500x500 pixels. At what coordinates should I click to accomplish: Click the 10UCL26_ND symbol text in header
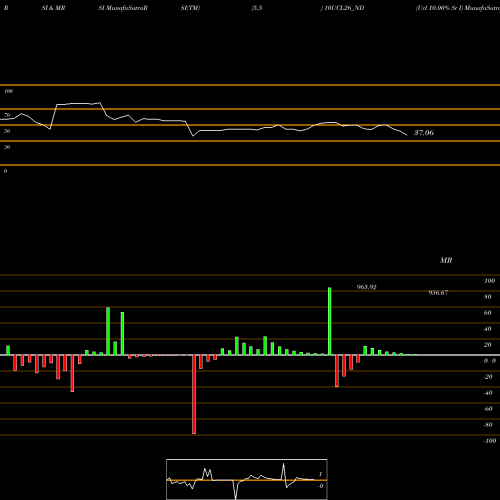click(344, 8)
